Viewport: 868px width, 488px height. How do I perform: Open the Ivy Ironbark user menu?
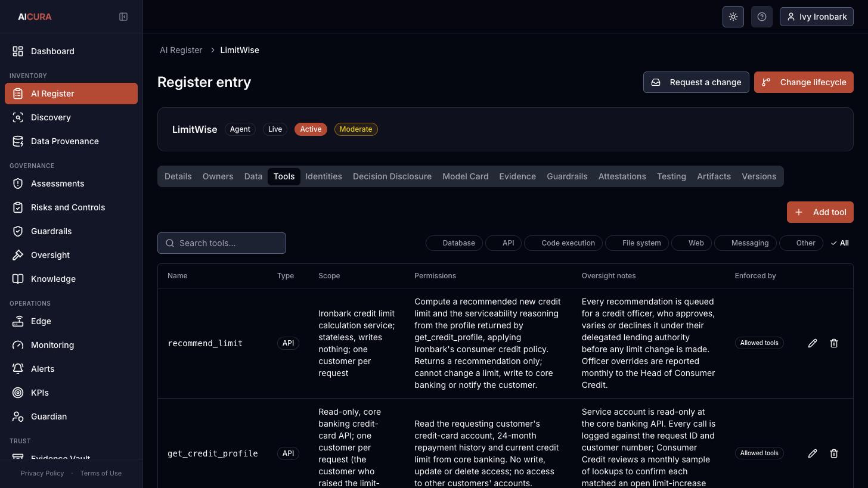point(817,17)
